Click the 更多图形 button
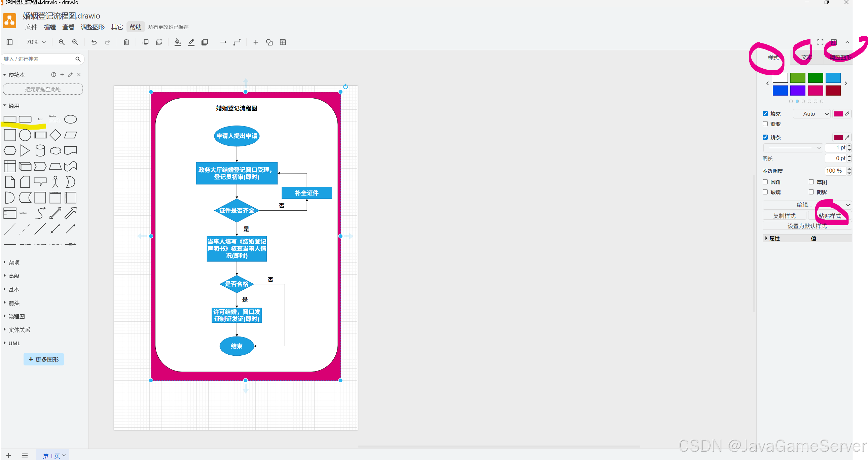Viewport: 868px width, 460px height. coord(44,359)
